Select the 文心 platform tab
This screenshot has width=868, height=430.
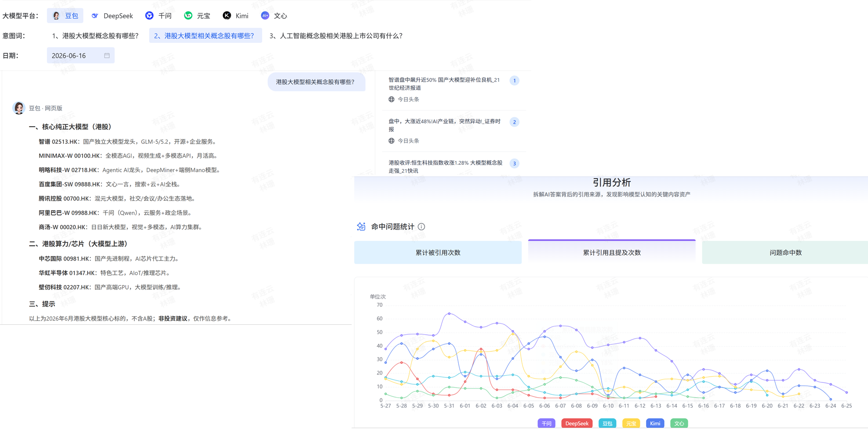(274, 16)
